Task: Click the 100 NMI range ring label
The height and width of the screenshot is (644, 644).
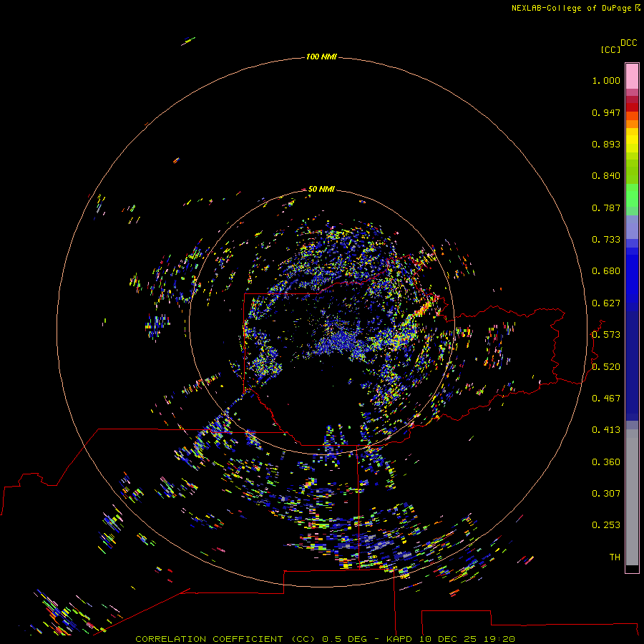Action: click(321, 57)
